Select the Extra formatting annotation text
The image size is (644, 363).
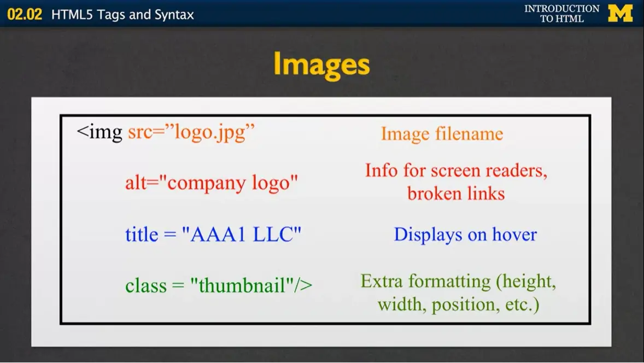[459, 281]
